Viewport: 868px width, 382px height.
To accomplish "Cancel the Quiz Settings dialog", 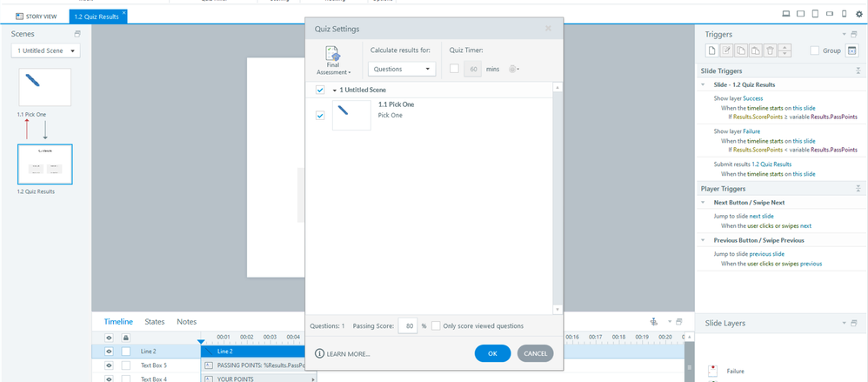I will [535, 353].
